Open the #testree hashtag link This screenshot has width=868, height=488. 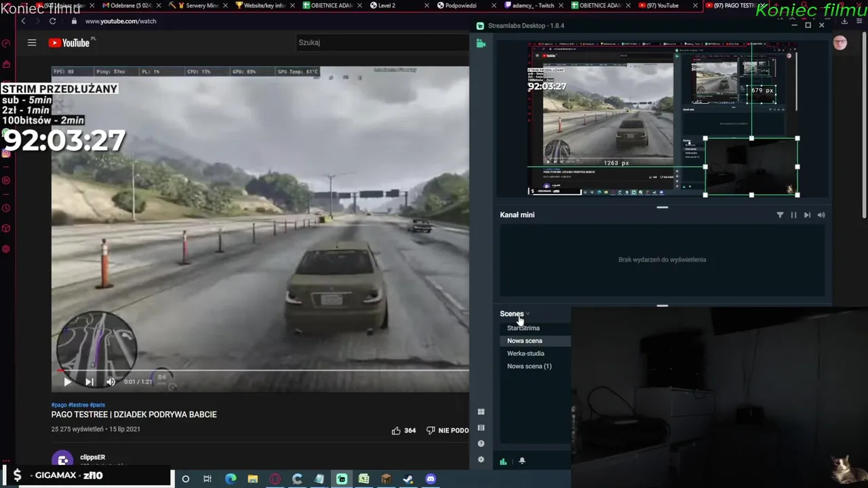[x=78, y=405]
